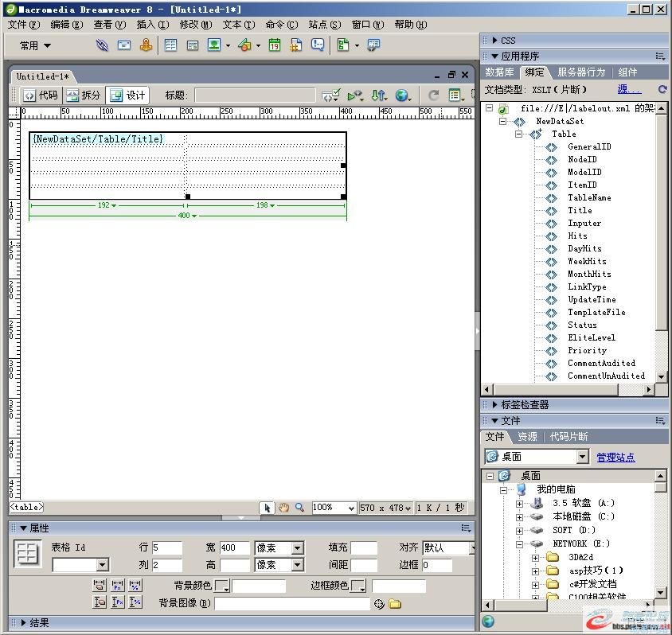The image size is (672, 635).
Task: Open the 插入 menu
Action: tap(151, 25)
